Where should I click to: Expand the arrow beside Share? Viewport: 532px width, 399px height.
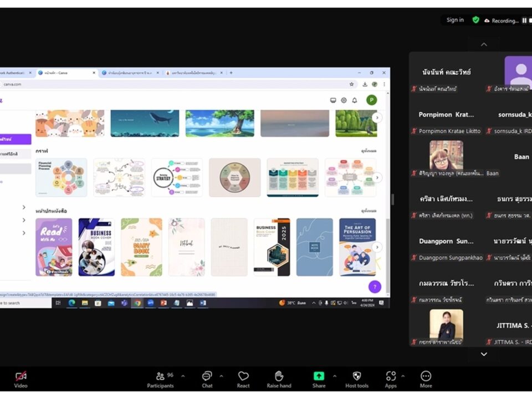335,376
